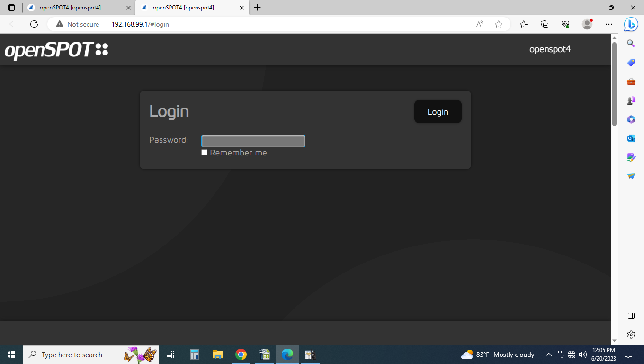Open the weather details from the taskbar
Image resolution: width=644 pixels, height=364 pixels.
494,354
